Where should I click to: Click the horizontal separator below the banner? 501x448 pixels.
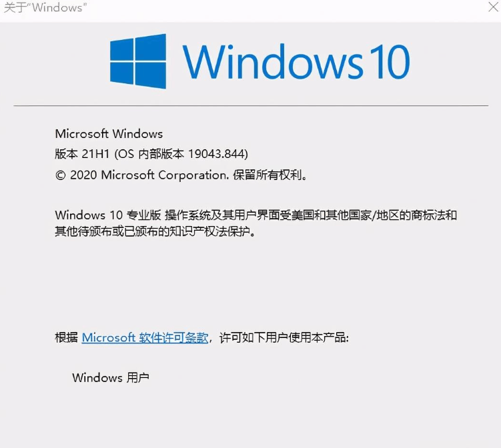pyautogui.click(x=251, y=105)
